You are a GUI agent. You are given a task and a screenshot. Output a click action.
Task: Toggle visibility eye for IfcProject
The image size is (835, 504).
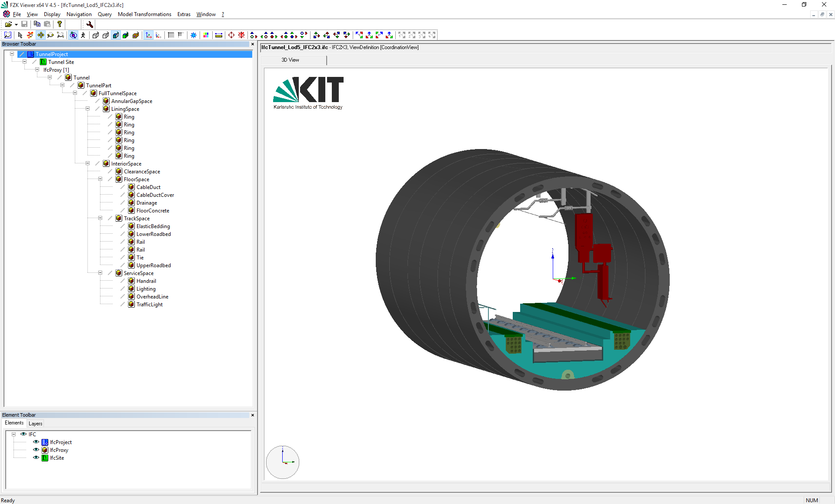click(x=36, y=442)
